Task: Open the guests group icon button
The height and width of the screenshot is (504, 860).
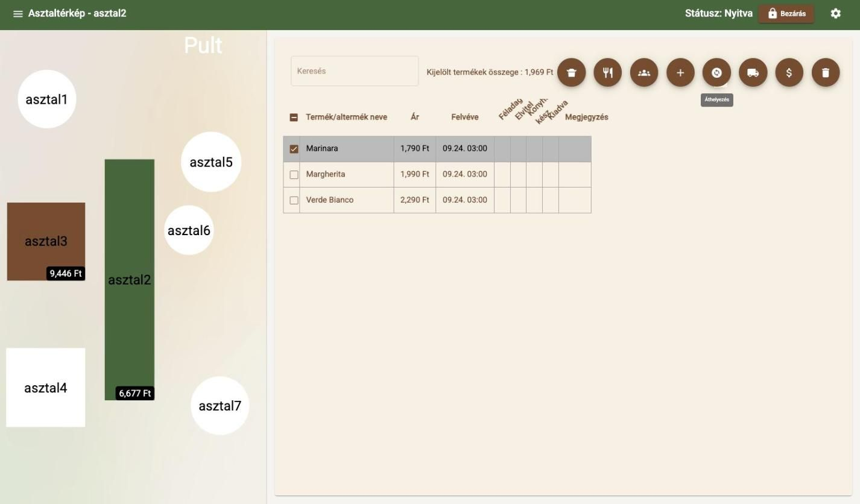Action: pos(644,73)
